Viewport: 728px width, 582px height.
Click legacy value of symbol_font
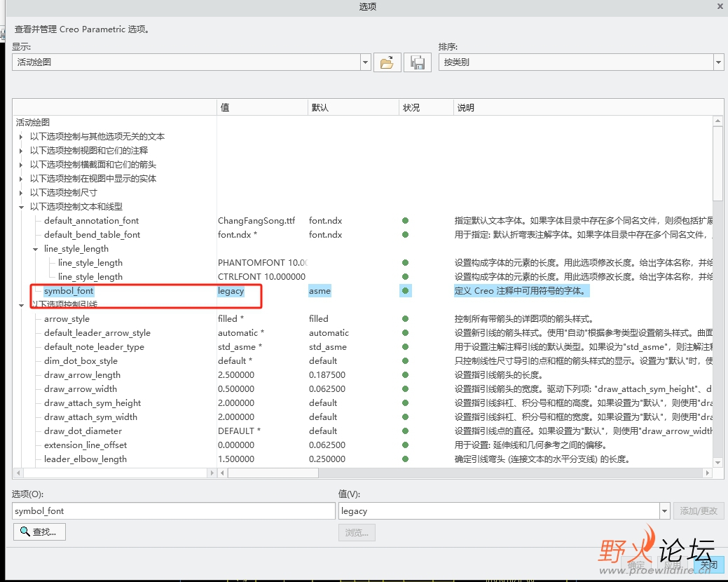click(231, 291)
